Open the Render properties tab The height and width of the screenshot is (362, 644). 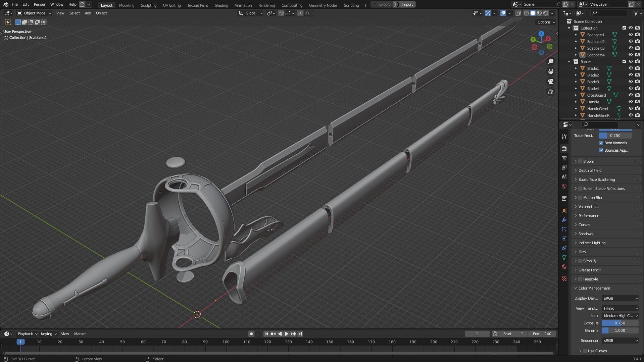click(564, 148)
